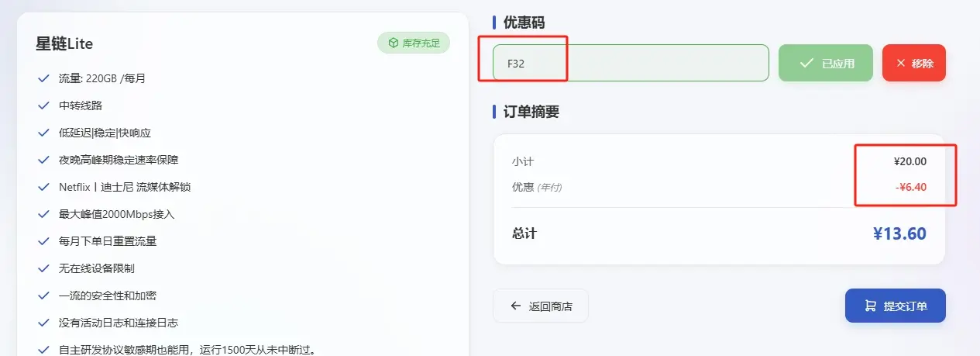This screenshot has height=356, width=980.
Task: Go back via 返回商店 button
Action: (541, 306)
